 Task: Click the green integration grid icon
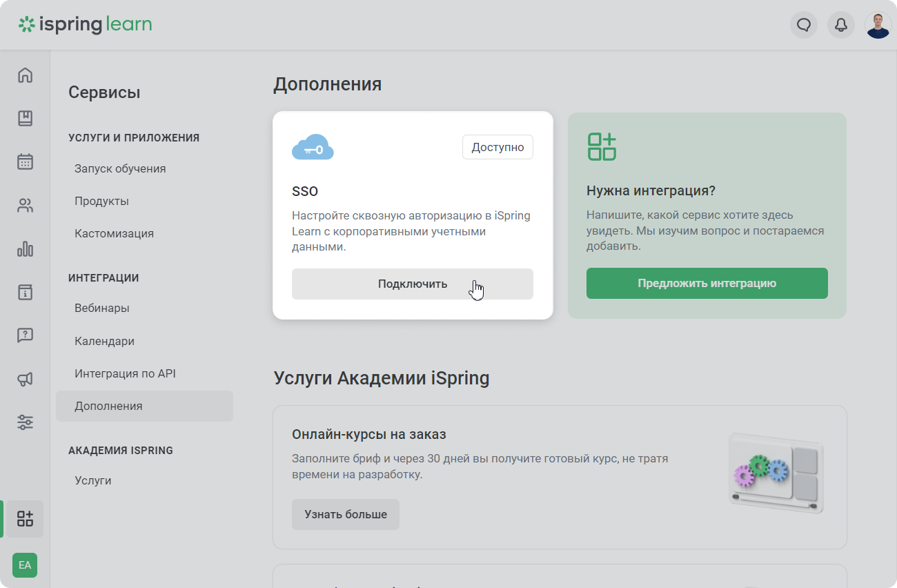pyautogui.click(x=602, y=147)
